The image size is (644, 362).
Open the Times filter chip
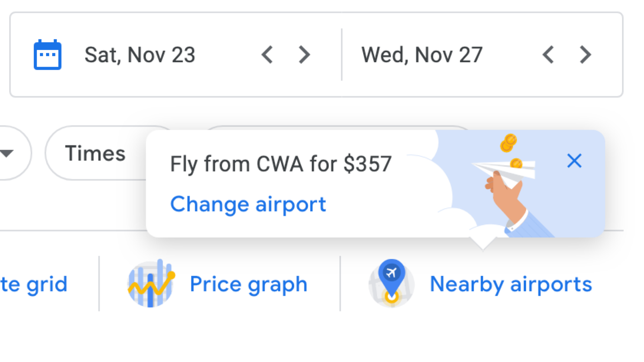click(95, 153)
